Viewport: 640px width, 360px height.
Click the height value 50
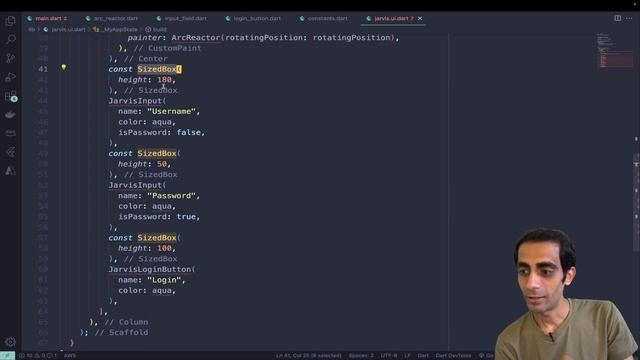(x=162, y=164)
